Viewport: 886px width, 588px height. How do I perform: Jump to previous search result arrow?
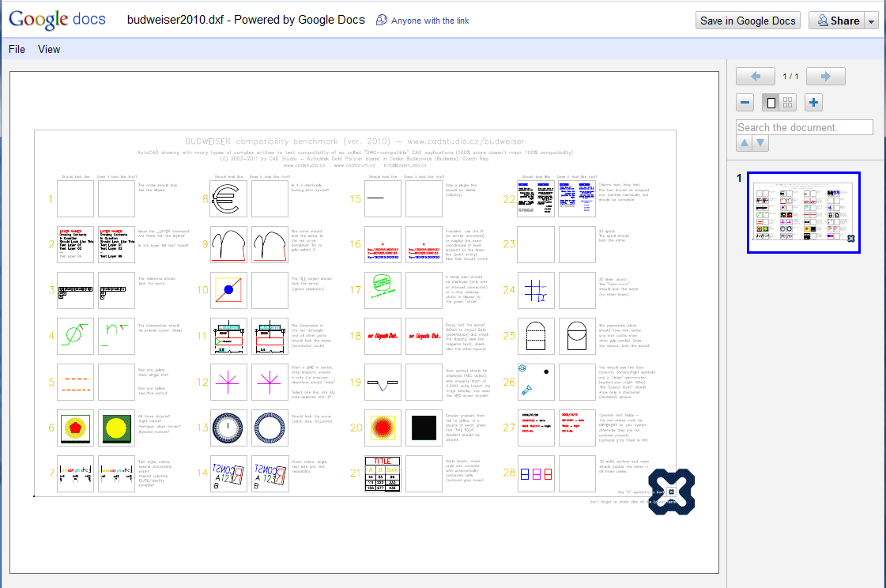pyautogui.click(x=745, y=143)
